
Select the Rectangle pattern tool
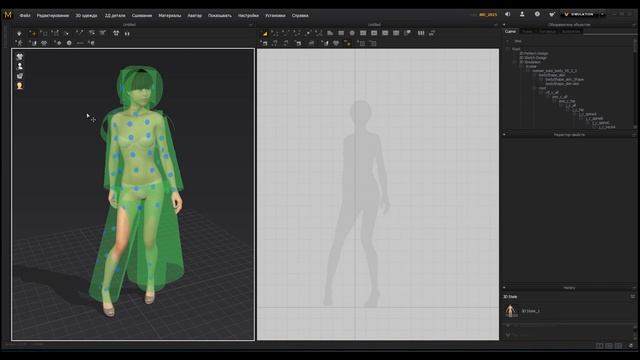(x=341, y=33)
